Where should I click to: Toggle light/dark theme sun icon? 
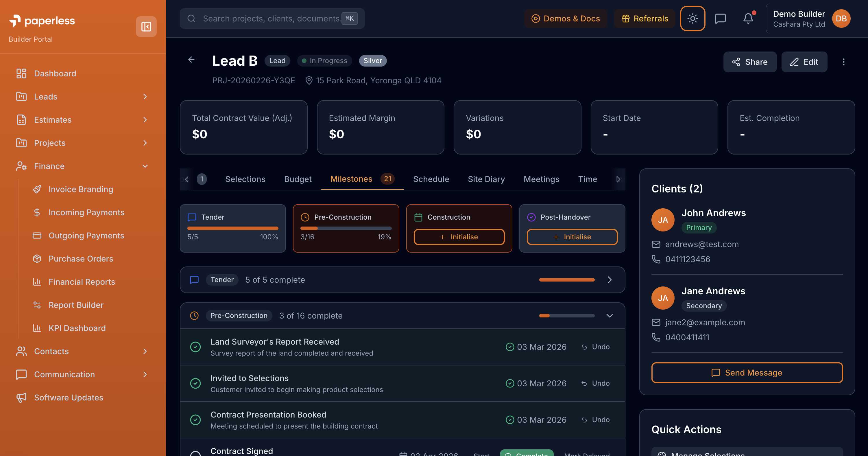(692, 18)
